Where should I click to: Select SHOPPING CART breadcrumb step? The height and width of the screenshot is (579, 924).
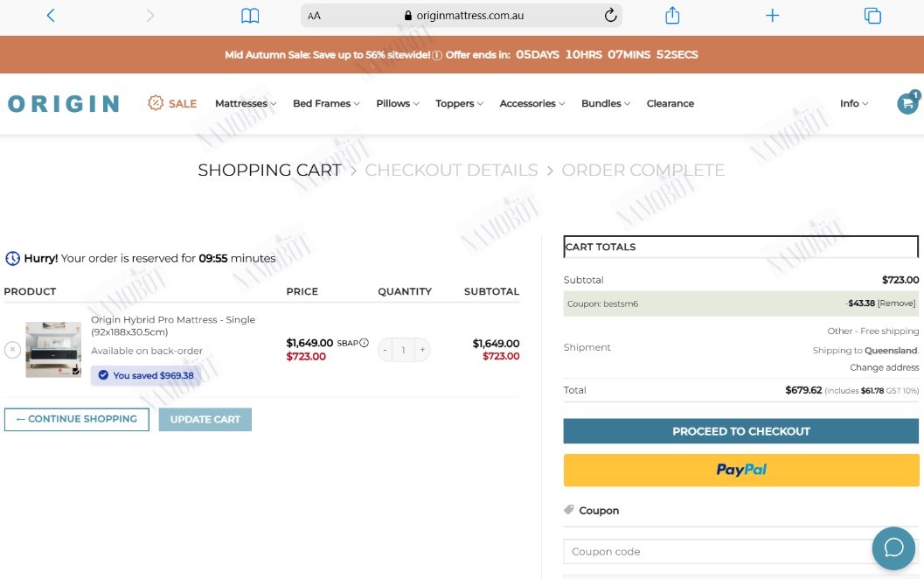point(269,170)
